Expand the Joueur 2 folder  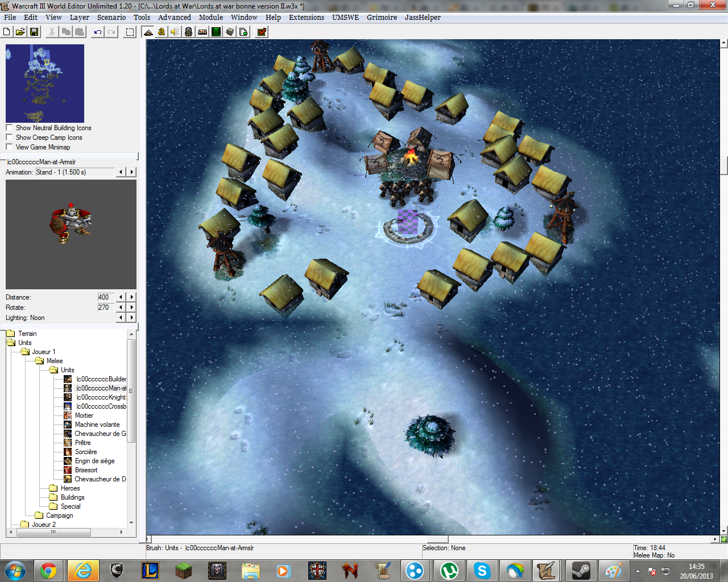coord(25,525)
